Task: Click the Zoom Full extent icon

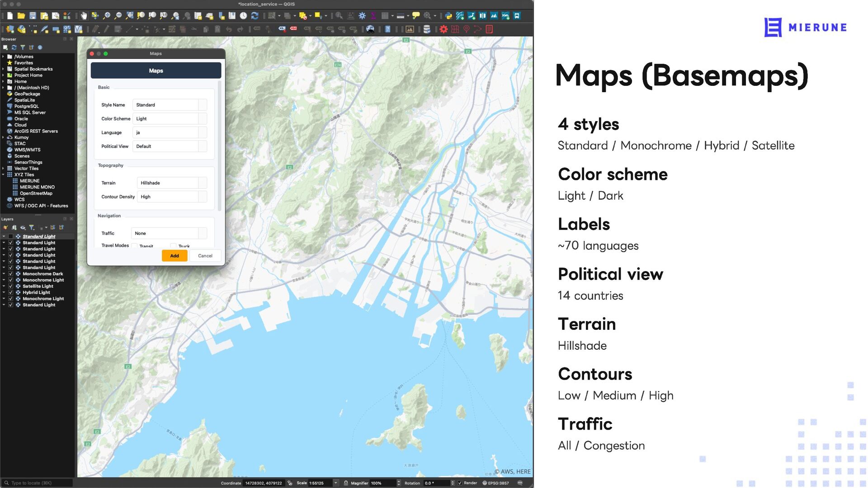Action: tap(130, 16)
